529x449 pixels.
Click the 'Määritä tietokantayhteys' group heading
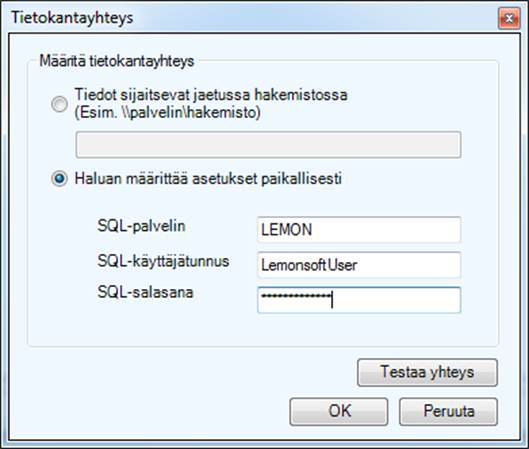[117, 61]
